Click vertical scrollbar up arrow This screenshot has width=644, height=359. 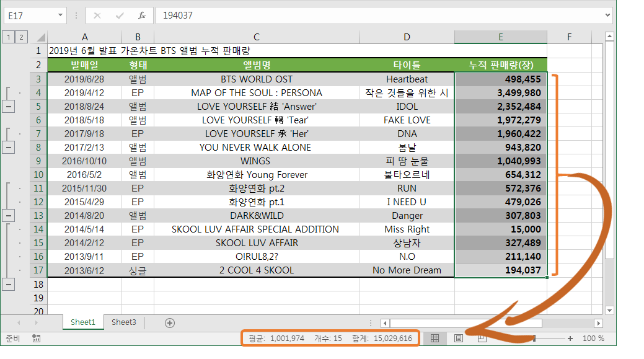tap(609, 37)
